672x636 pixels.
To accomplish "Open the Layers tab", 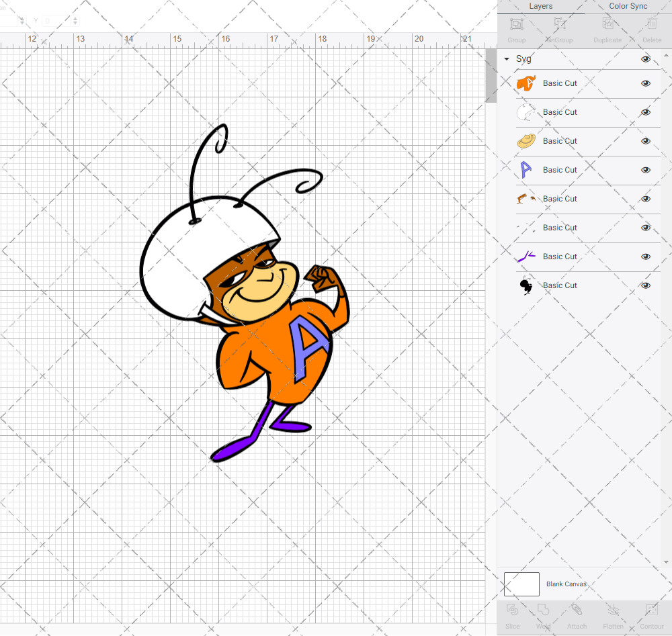I will 540,6.
